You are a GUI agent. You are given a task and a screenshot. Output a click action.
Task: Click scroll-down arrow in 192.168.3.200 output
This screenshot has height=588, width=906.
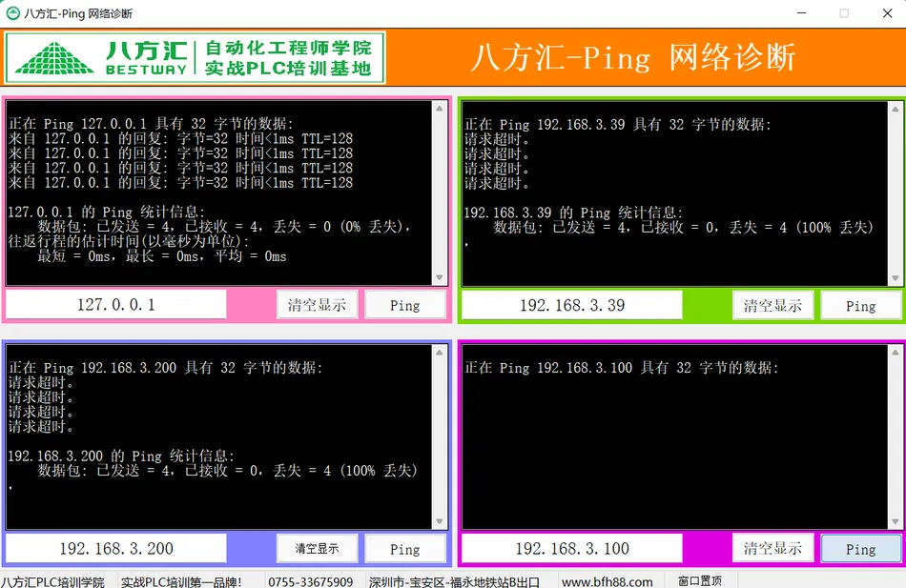439,521
